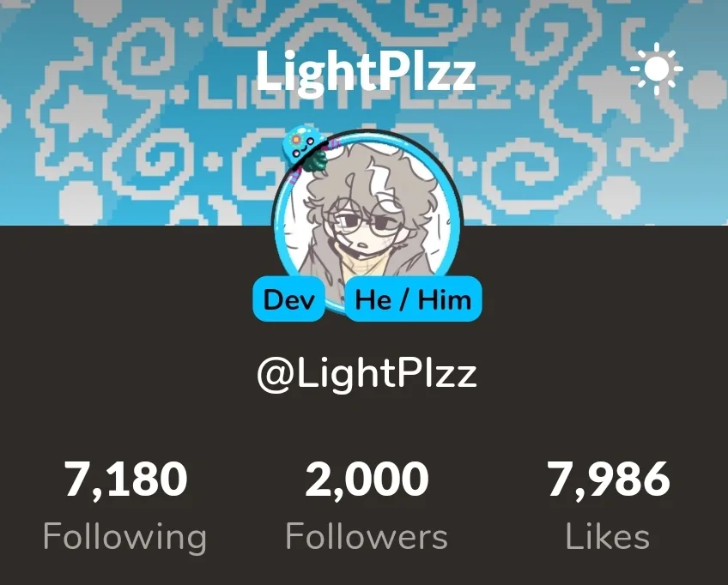Screen dimensions: 728x585
Task: Click the Followers label
Action: 367,536
